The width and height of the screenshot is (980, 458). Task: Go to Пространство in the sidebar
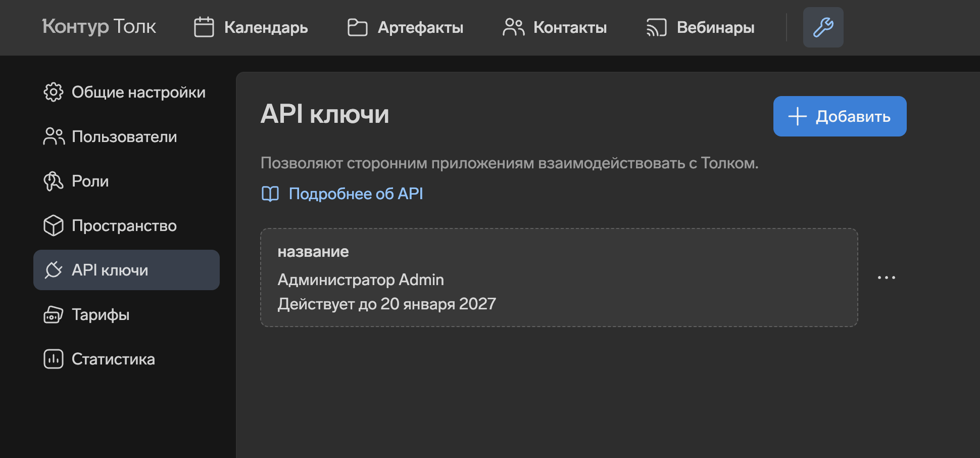pyautogui.click(x=126, y=225)
